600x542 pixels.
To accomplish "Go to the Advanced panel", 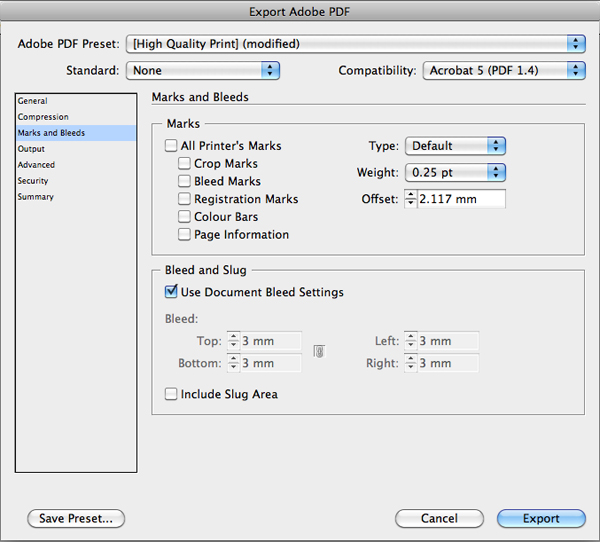I will tap(76, 165).
